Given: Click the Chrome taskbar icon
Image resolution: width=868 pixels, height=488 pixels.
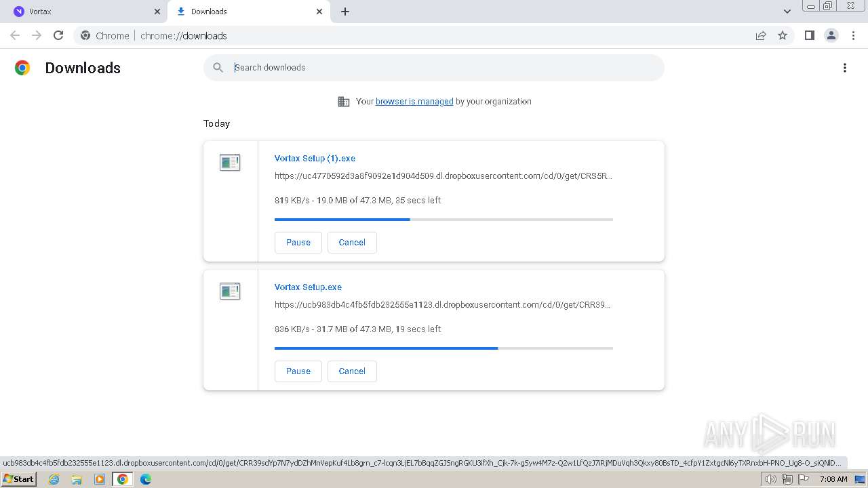Looking at the screenshot, I should point(123,479).
